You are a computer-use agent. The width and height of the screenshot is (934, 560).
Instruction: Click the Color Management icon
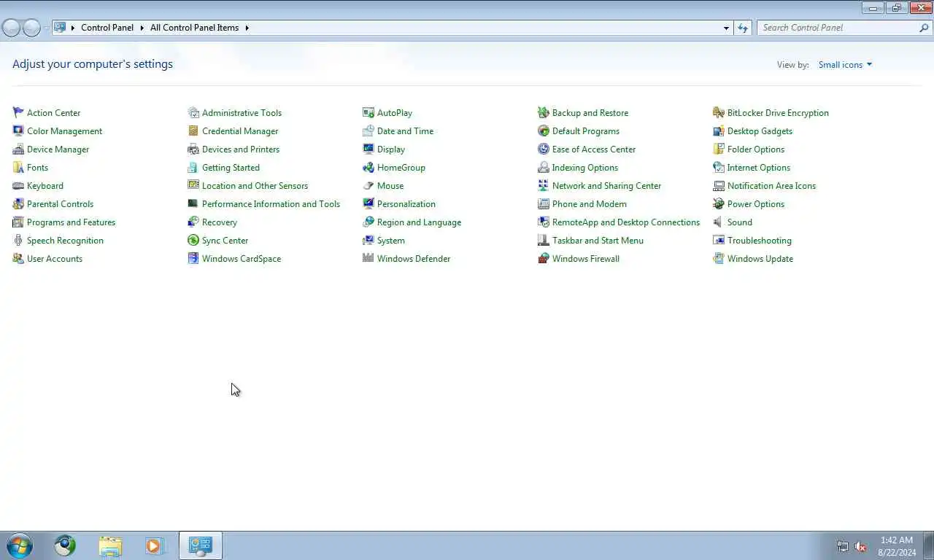[x=18, y=131]
